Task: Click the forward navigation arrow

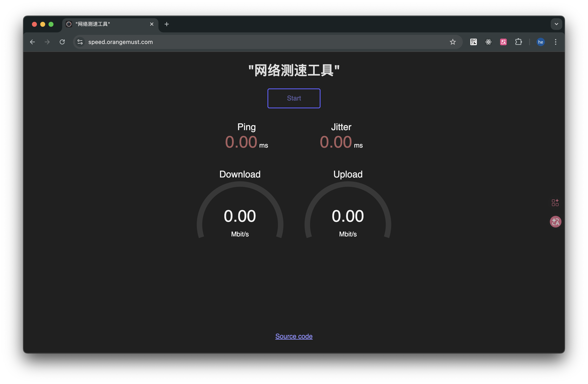Action: [x=47, y=42]
